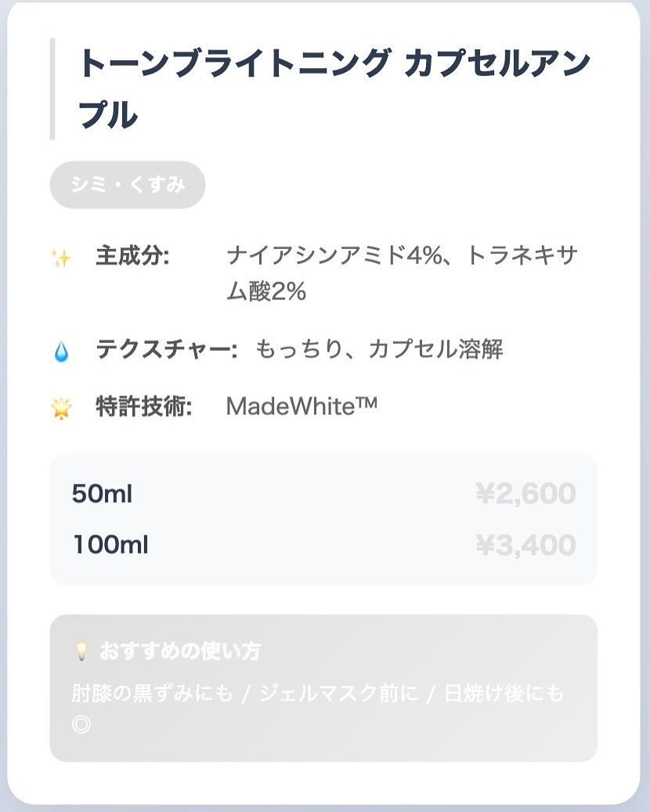Click the water droplet icon beside テクスチャー
Viewport: 650px width, 812px height.
pyautogui.click(x=60, y=352)
